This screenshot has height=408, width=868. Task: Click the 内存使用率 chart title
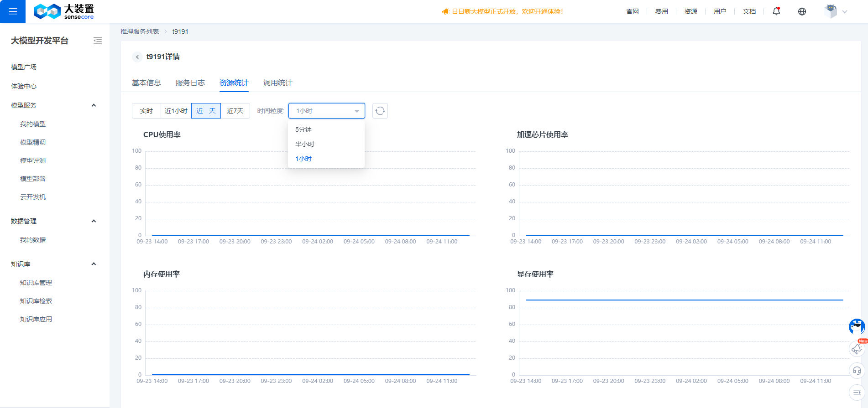(162, 274)
